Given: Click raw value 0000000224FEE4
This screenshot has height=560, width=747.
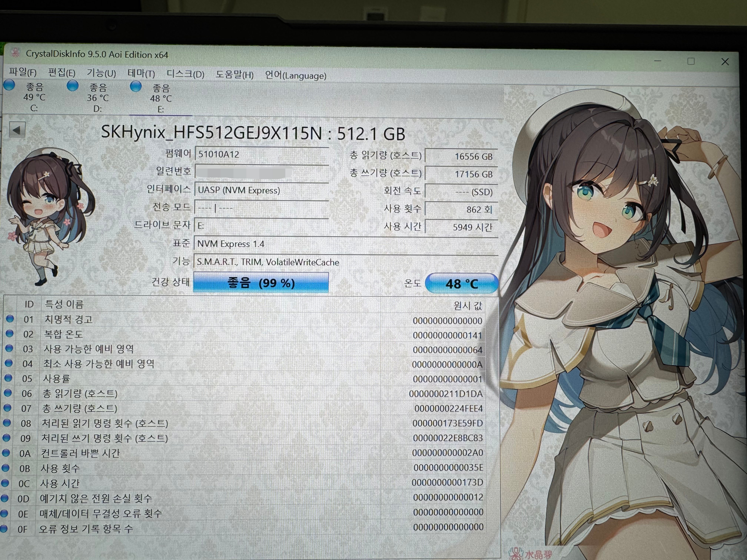Looking at the screenshot, I should [449, 409].
